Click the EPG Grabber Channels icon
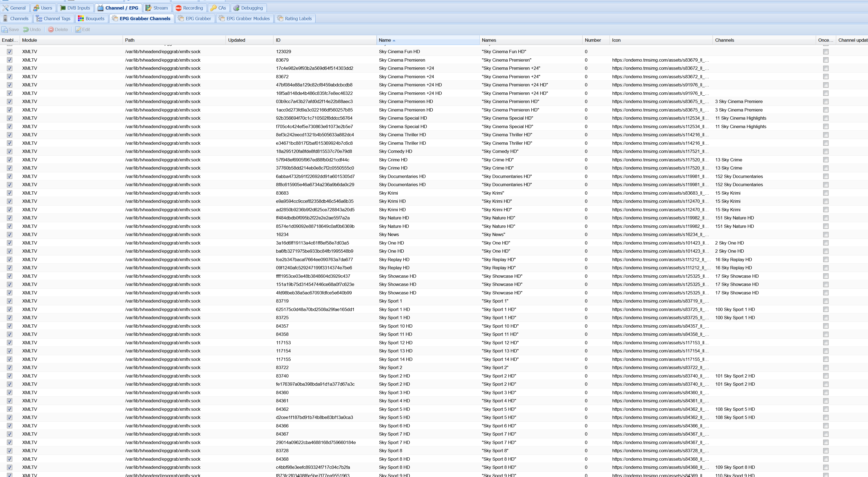Screen dimensions: 868x477 tap(115, 19)
